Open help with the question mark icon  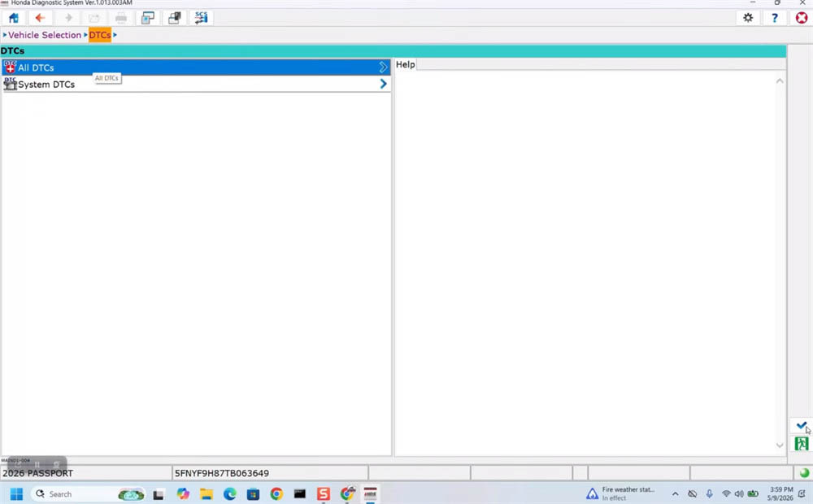(x=775, y=18)
